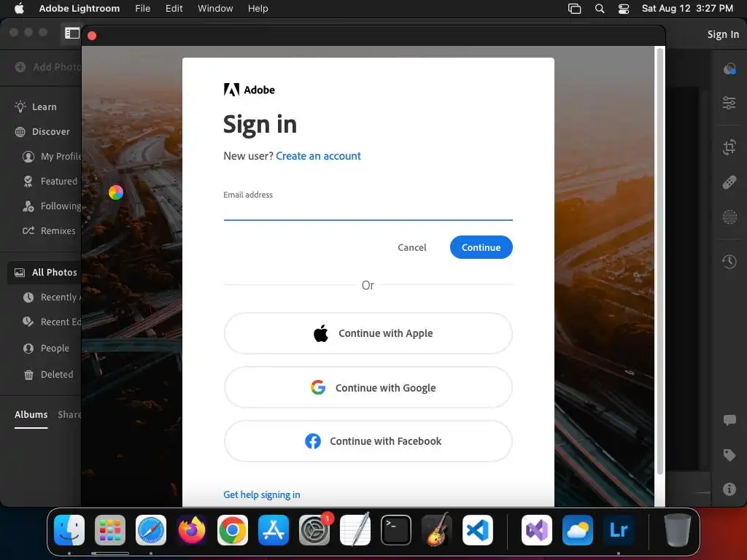The image size is (747, 560).
Task: Open the People icon
Action: (x=28, y=349)
